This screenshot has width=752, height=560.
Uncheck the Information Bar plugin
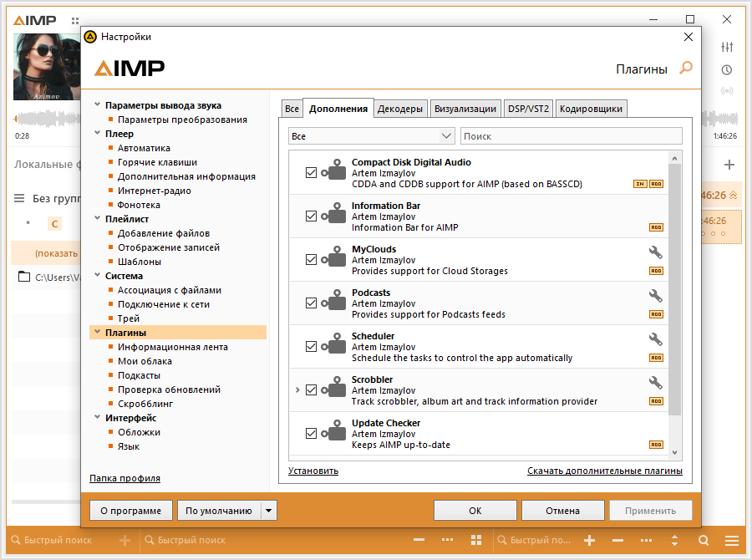click(x=312, y=216)
